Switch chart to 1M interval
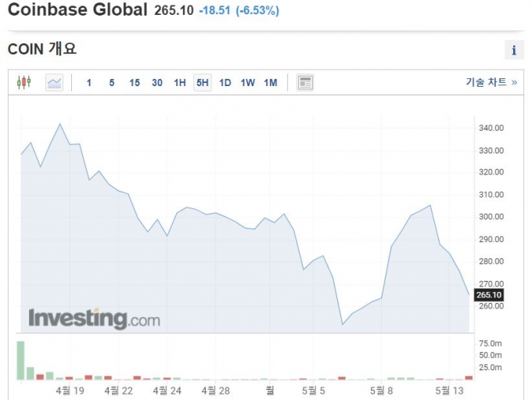This screenshot has height=400, width=532. pos(271,82)
